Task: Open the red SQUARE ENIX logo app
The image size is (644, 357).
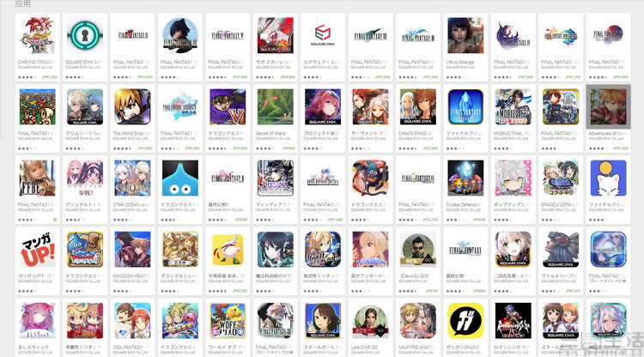Action: 322,35
